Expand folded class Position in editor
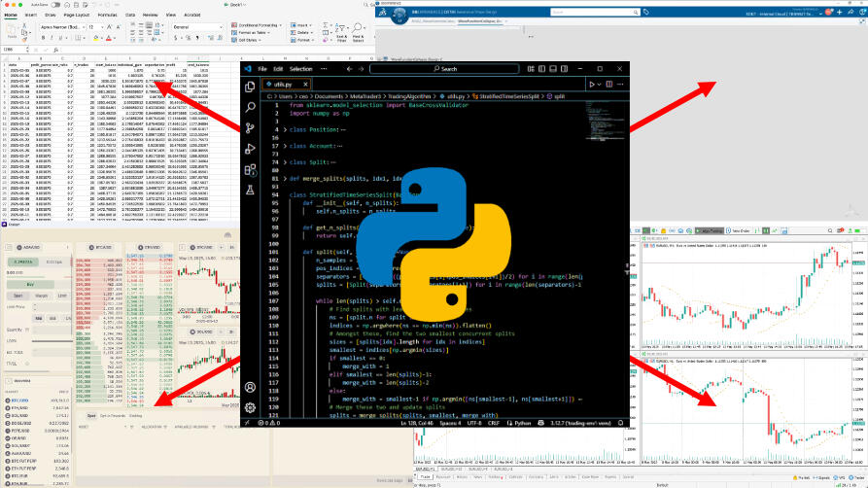The image size is (868, 488). (285, 129)
